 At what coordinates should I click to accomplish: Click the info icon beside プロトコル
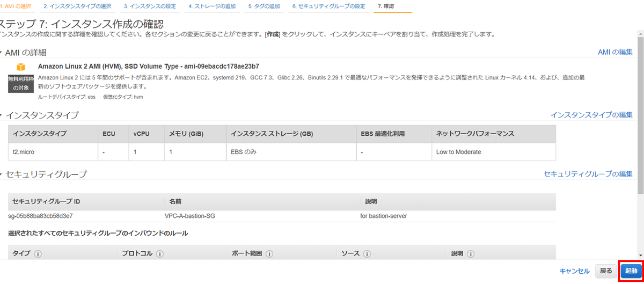pos(160,253)
